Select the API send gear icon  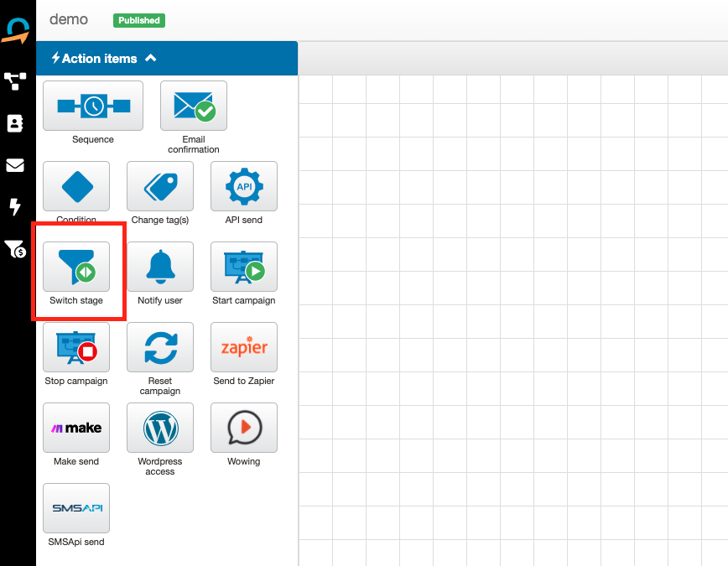(x=244, y=186)
